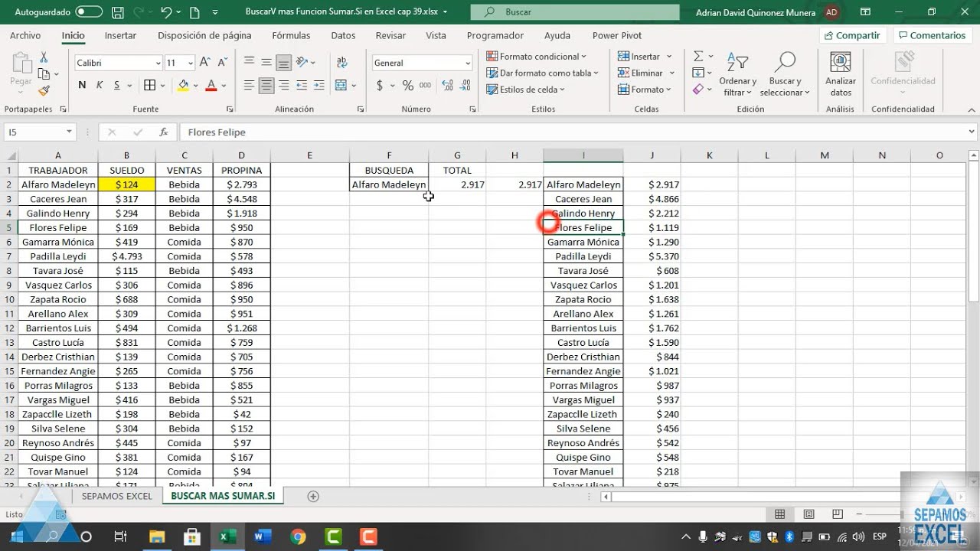Switch to the Insertar tab
The width and height of the screenshot is (980, 551).
[120, 35]
